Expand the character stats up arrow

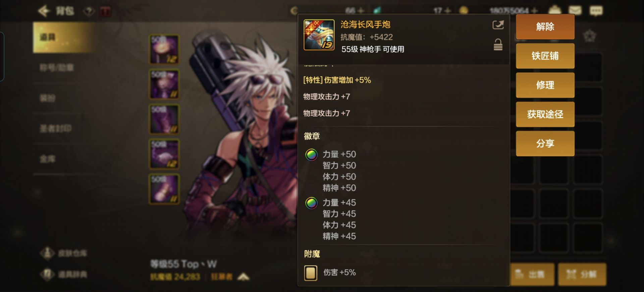point(243,277)
